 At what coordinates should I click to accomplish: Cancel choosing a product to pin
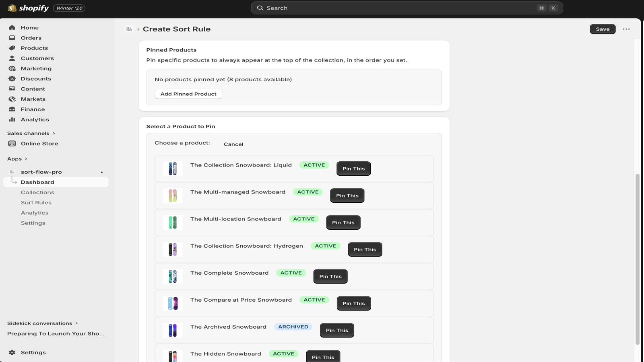(233, 144)
